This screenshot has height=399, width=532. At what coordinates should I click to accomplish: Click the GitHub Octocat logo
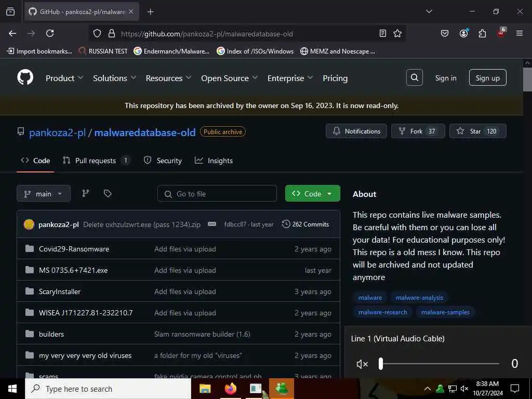[x=25, y=78]
